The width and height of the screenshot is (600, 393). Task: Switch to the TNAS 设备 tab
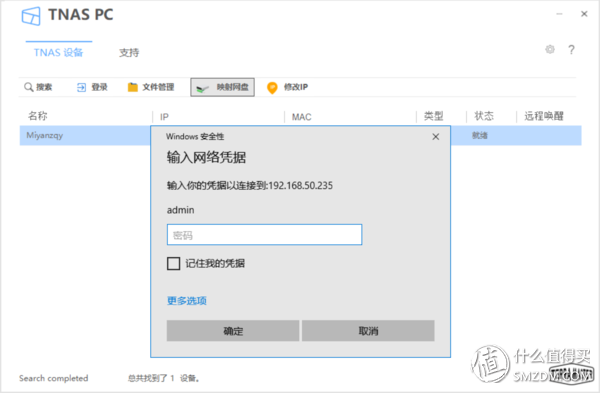[59, 52]
